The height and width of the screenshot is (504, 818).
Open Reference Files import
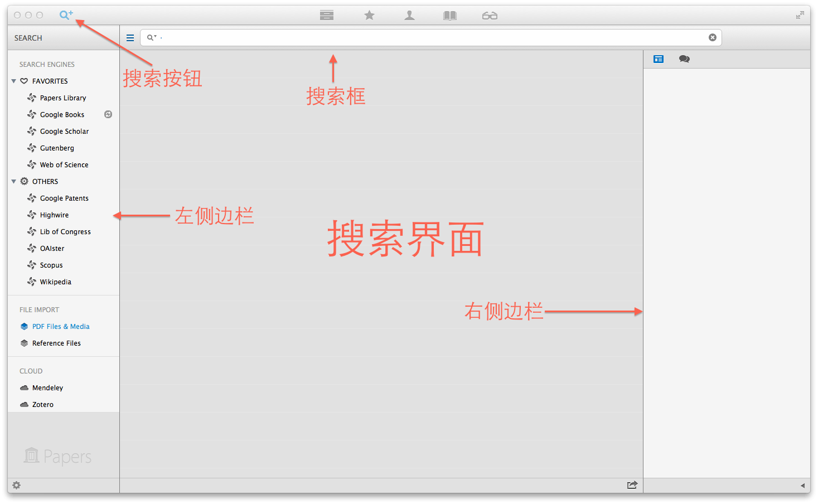(x=56, y=343)
